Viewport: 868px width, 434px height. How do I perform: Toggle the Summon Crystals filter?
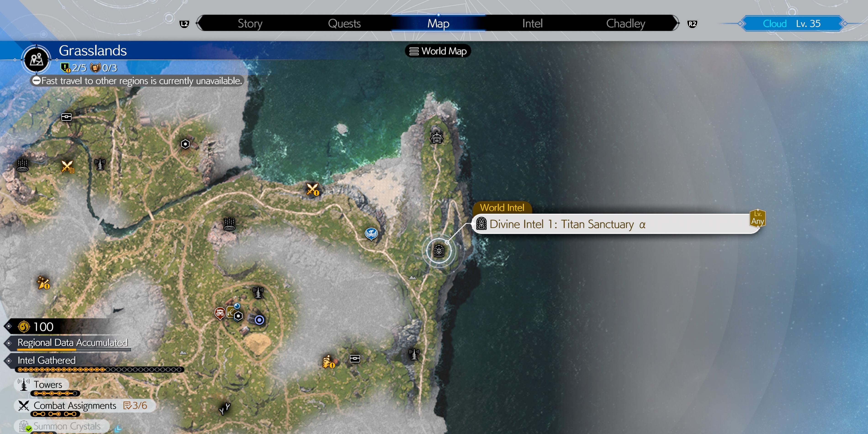67,426
